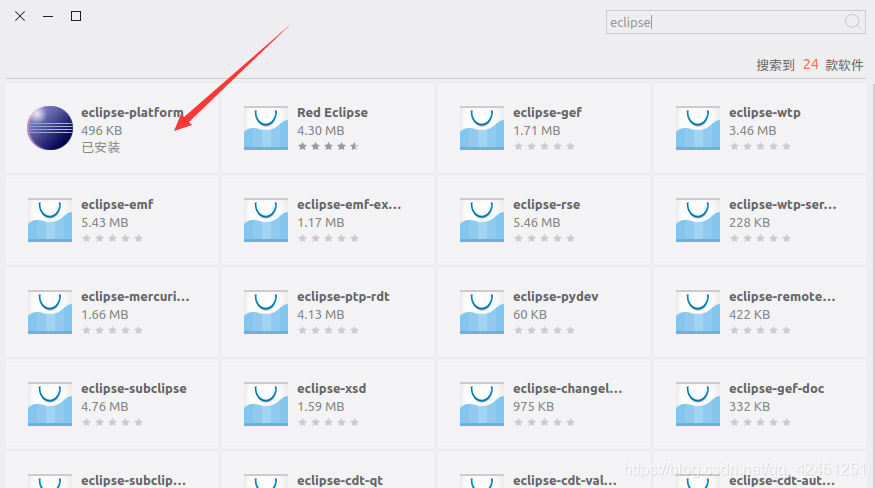Image resolution: width=875 pixels, height=488 pixels.
Task: Click the eclipse-pydev name label
Action: click(556, 297)
